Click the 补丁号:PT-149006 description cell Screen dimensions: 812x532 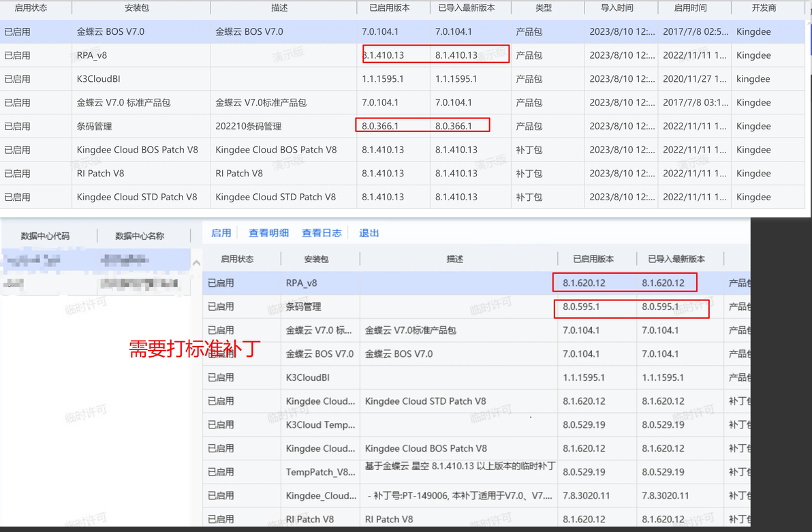460,496
